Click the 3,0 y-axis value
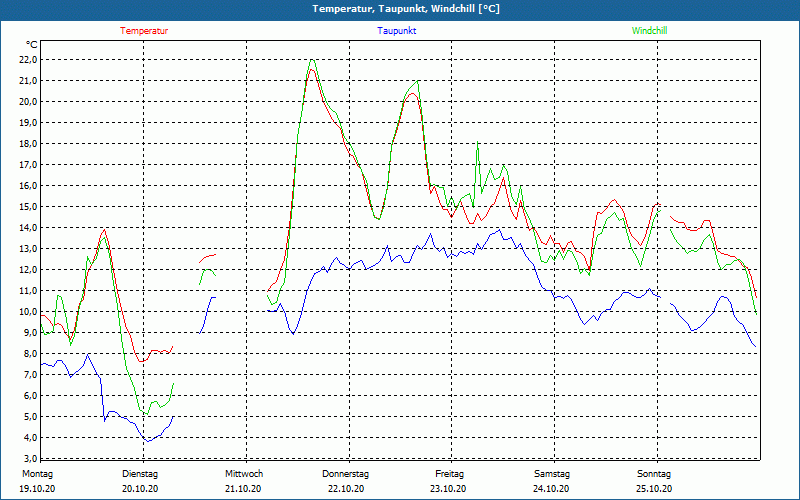The image size is (800, 500). click(x=31, y=458)
